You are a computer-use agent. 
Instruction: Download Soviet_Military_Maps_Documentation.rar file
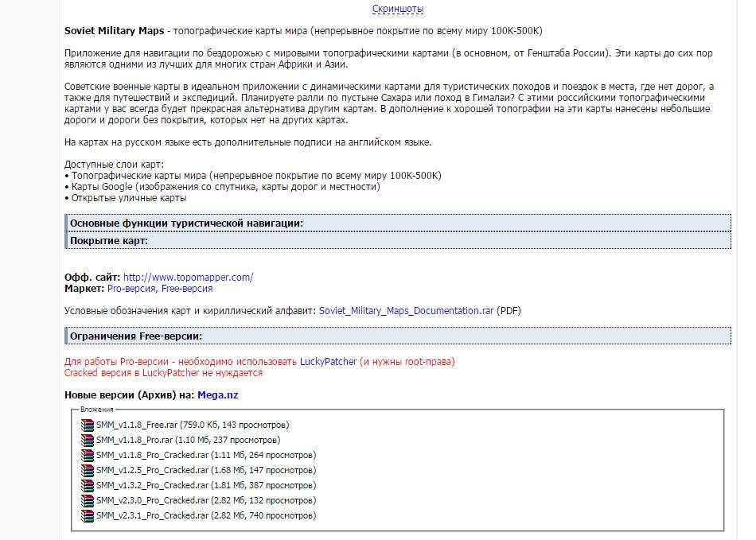(x=407, y=311)
